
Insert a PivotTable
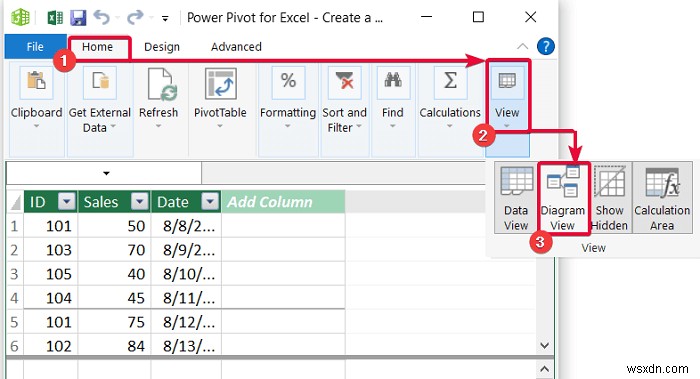pos(220,99)
